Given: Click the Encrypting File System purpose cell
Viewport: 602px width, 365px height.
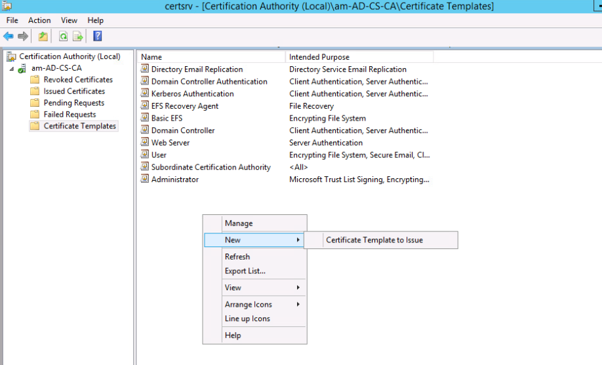Looking at the screenshot, I should 327,118.
